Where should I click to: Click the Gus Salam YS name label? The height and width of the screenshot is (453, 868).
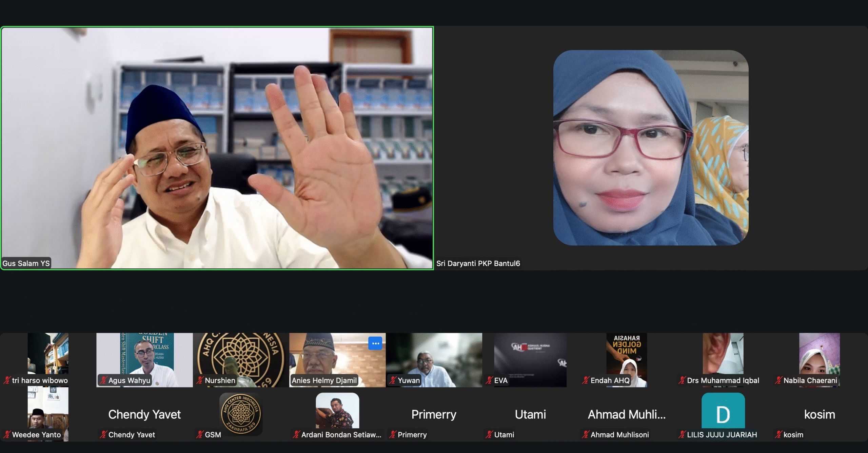click(x=26, y=263)
